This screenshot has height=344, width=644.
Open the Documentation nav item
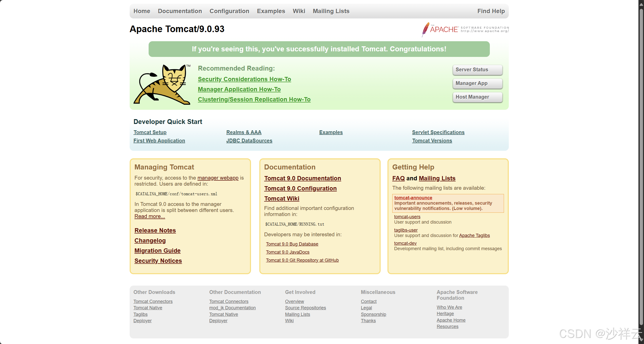coord(180,11)
